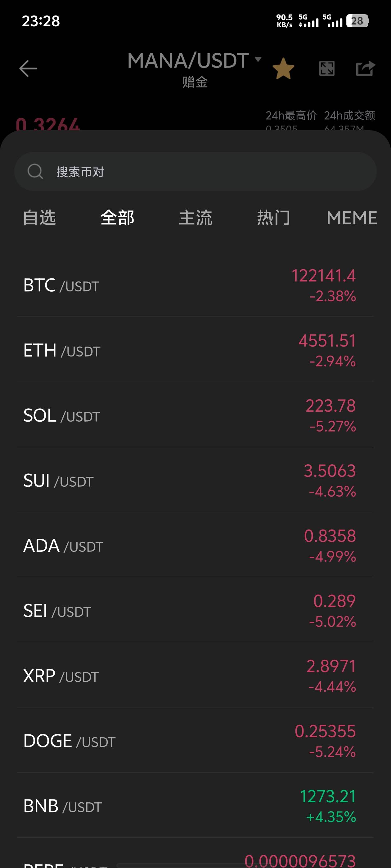The height and width of the screenshot is (868, 391).
Task: Show the MEME tab
Action: coord(352,217)
